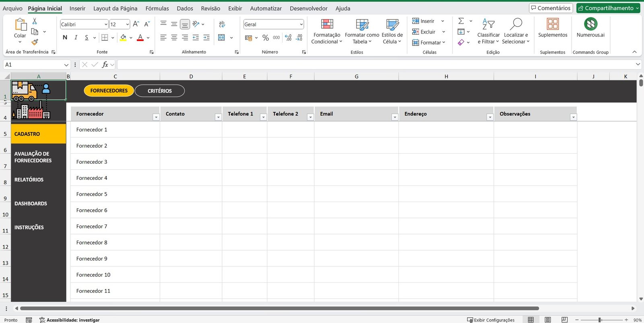Click the AutoSum sigma icon
The width and height of the screenshot is (644, 323).
tap(461, 21)
